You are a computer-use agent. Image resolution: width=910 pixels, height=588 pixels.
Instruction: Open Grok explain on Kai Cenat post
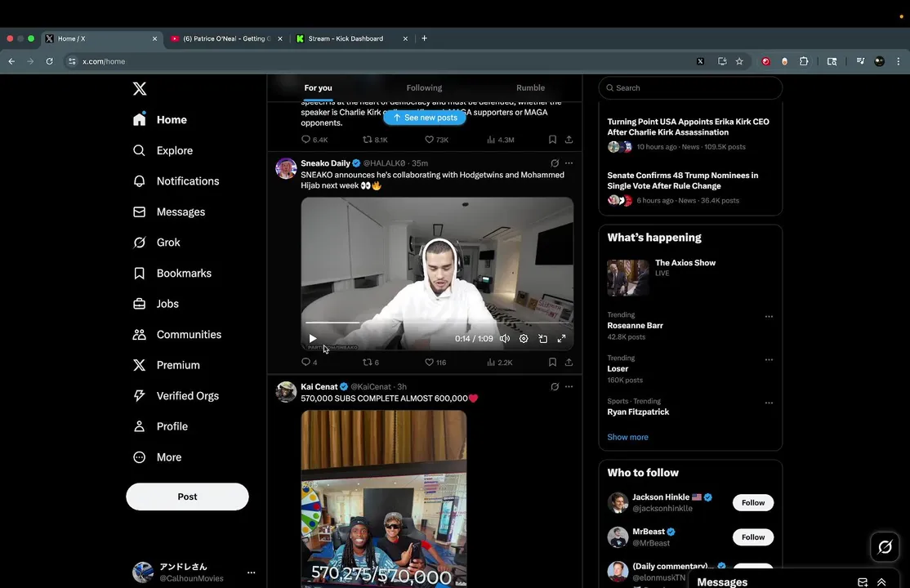tap(555, 386)
